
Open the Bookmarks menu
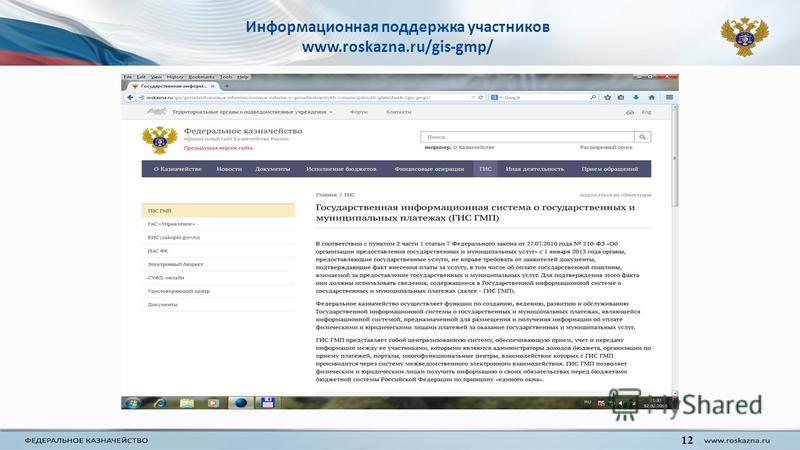[202, 77]
